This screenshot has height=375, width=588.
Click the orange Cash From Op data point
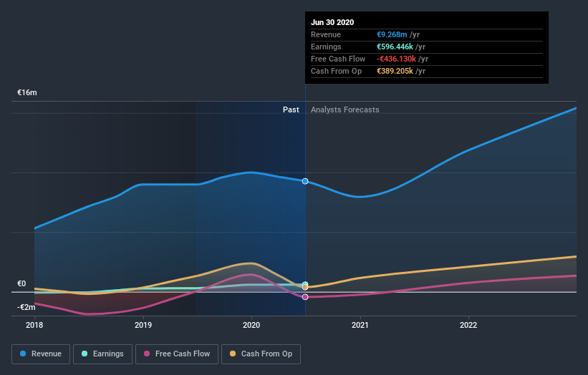(305, 287)
